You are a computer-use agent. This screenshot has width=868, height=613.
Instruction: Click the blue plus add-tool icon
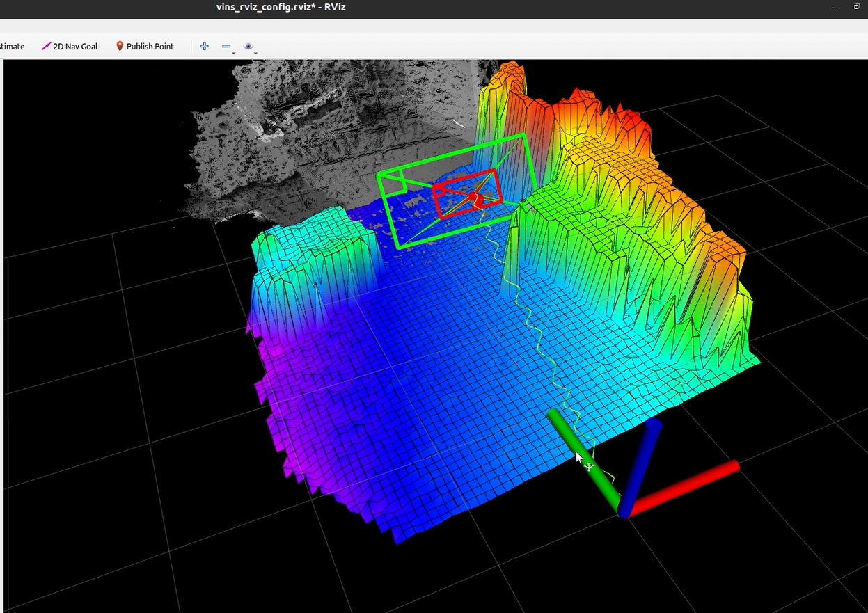204,47
